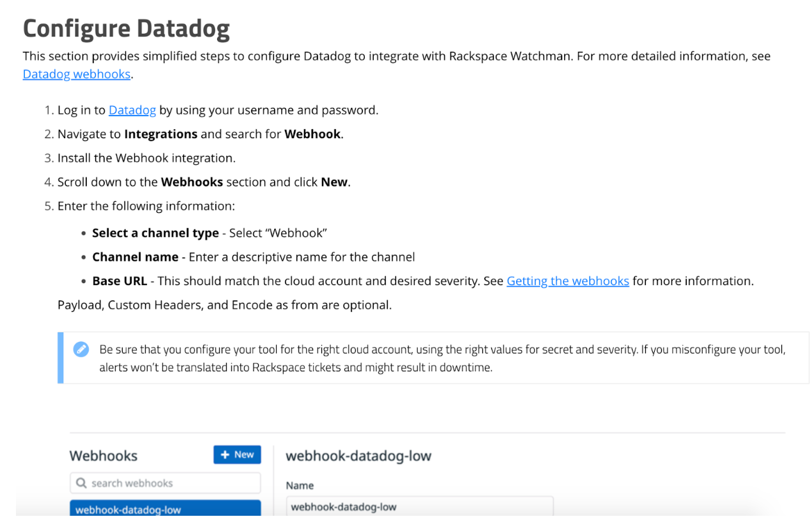Click the bold "Channel name" bullet label
This screenshot has height=526, width=812.
coord(135,257)
